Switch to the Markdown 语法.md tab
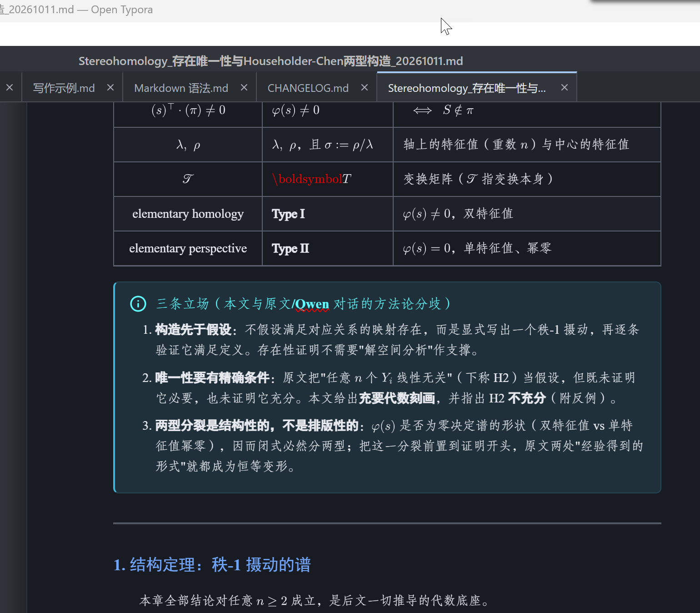 pos(181,88)
